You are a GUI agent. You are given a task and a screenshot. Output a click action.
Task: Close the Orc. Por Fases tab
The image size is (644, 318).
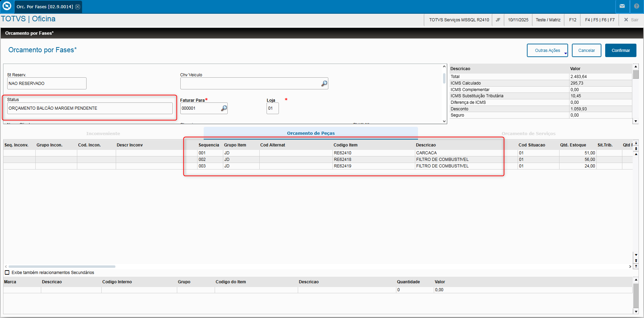pyautogui.click(x=78, y=7)
